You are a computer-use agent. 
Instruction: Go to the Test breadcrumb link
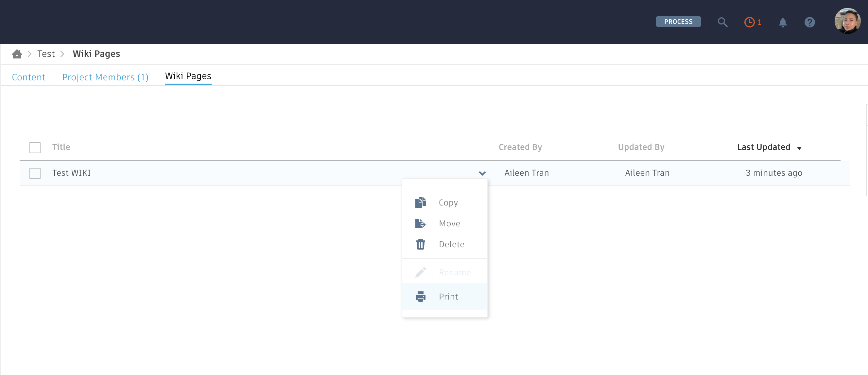46,54
